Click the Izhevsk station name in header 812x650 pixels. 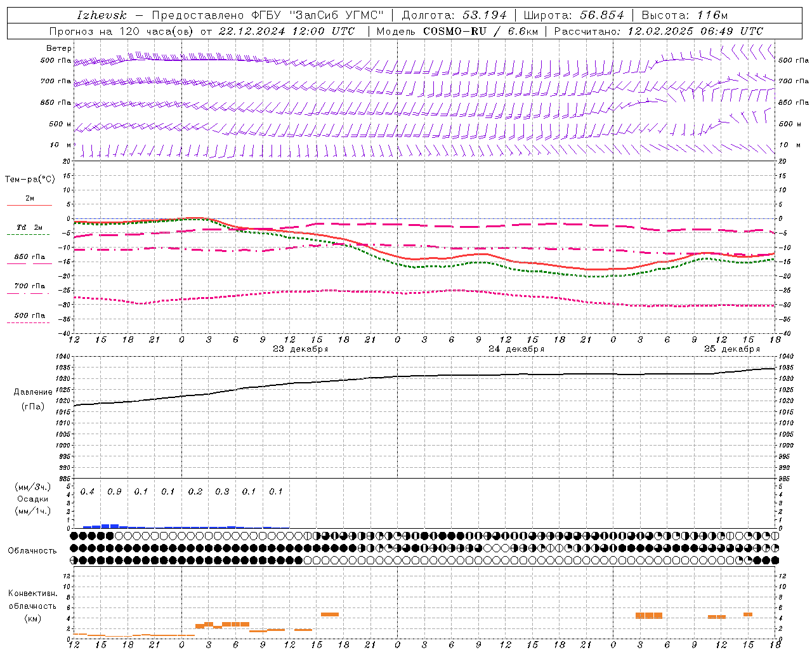[x=101, y=15]
